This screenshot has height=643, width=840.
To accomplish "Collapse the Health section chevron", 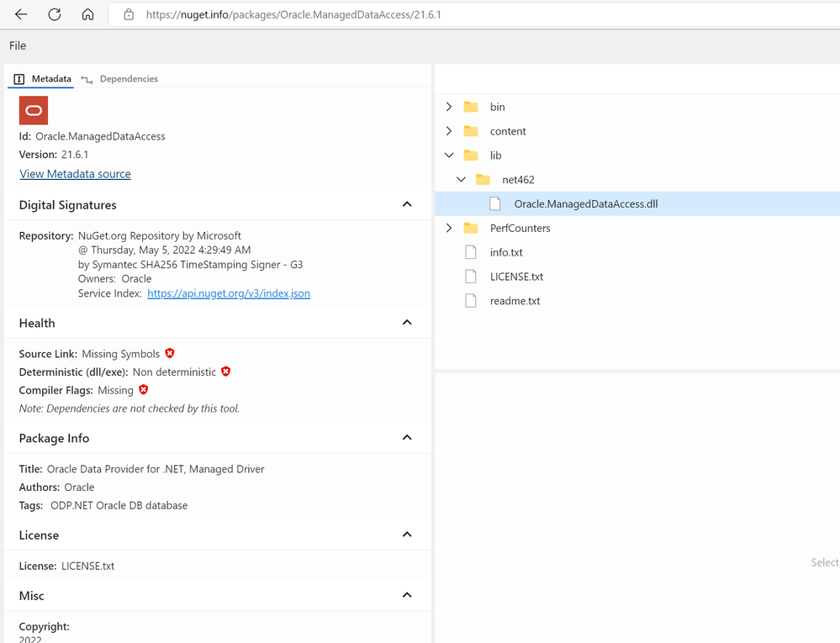I will (407, 323).
